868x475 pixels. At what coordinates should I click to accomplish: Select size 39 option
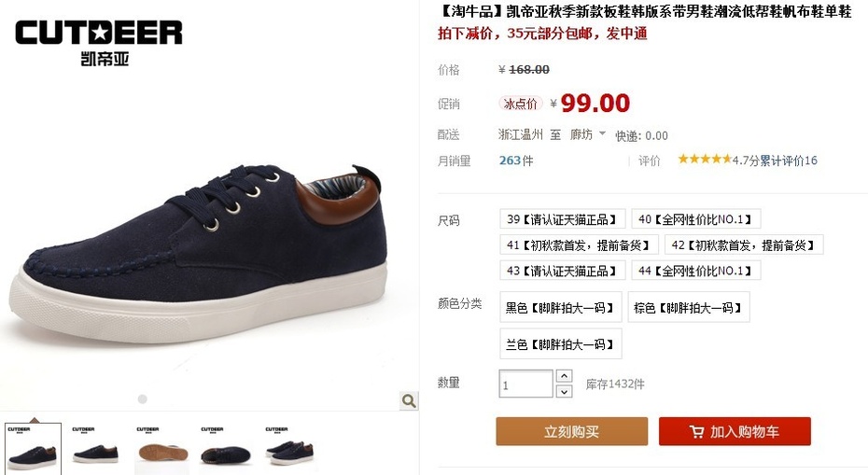click(562, 219)
